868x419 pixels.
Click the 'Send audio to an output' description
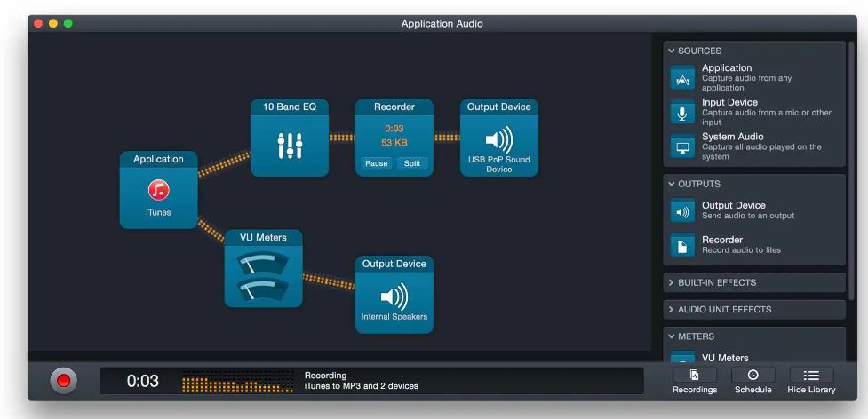[x=748, y=216]
